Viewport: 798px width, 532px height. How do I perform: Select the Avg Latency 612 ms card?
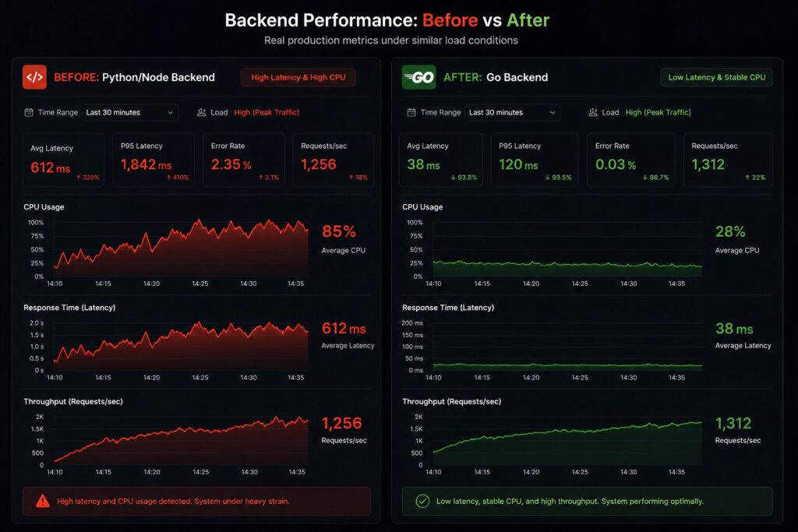pos(63,160)
